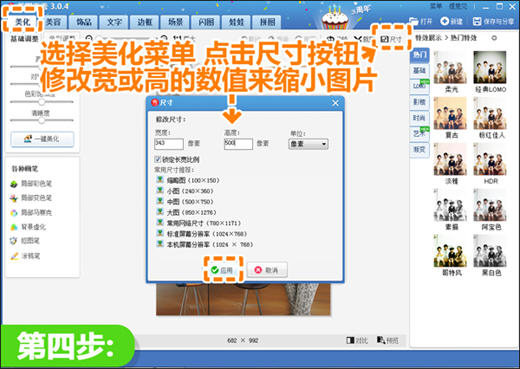
Task: Click the 应用 apply button
Action: [x=223, y=270]
